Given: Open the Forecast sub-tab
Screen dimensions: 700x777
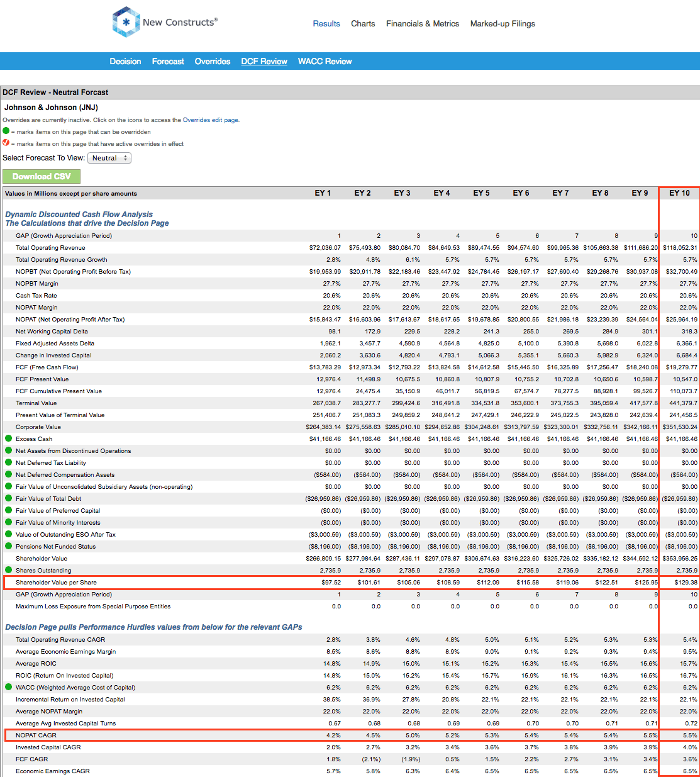Looking at the screenshot, I should (x=168, y=61).
